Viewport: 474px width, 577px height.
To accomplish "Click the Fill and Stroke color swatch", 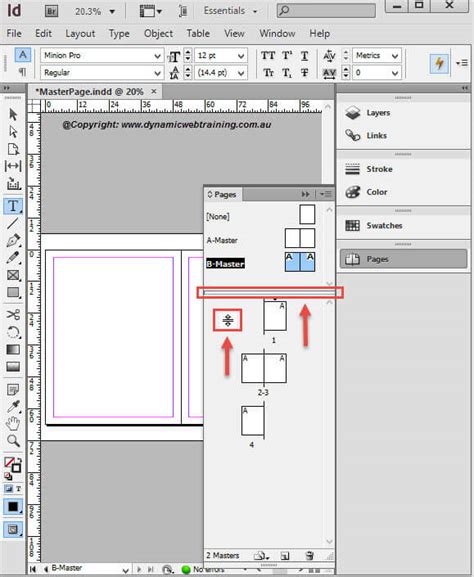I will (x=12, y=465).
